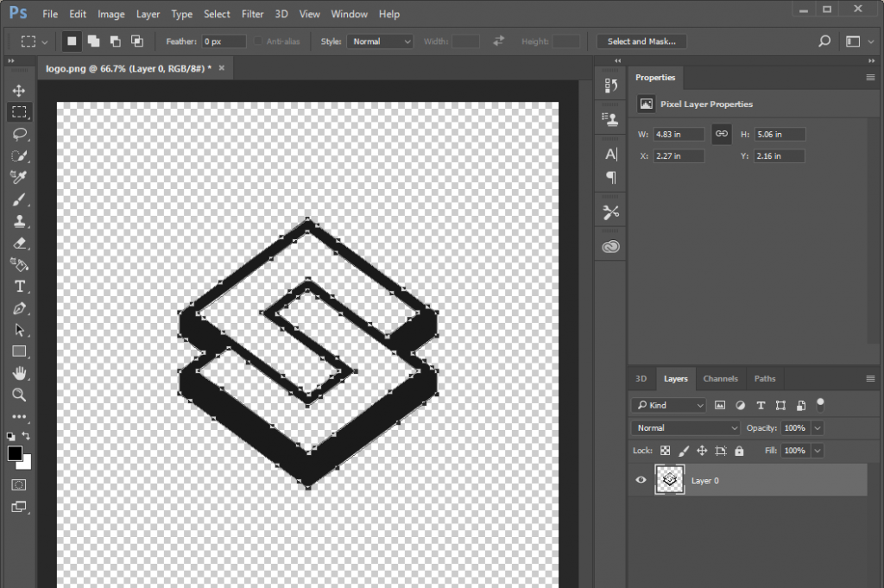
Task: Open the Filter menu
Action: click(253, 14)
